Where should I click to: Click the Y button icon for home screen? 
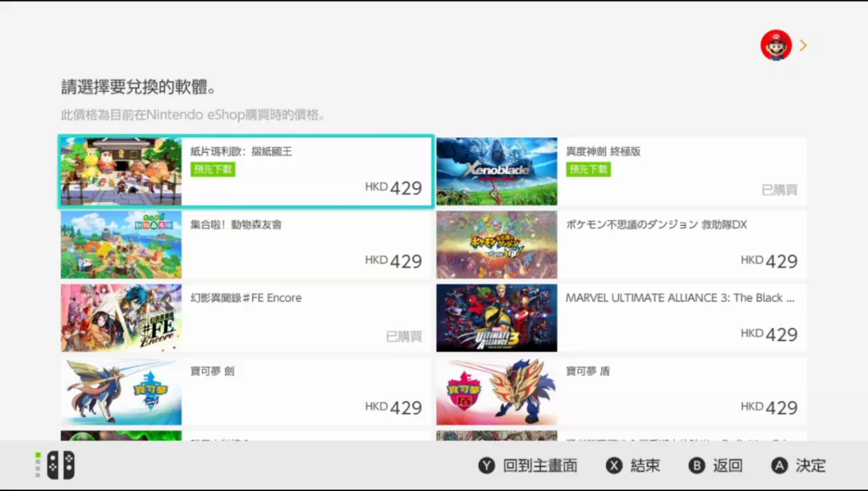click(486, 465)
